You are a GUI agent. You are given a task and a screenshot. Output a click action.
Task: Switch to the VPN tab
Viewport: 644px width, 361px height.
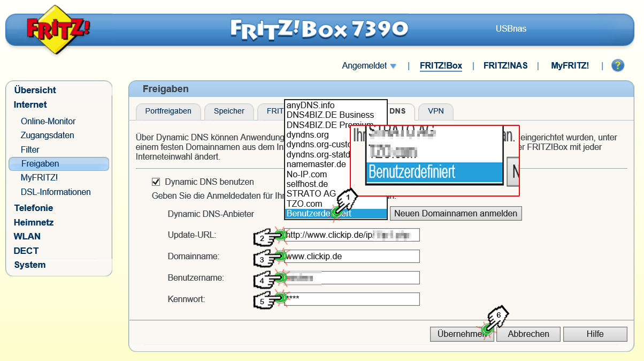(x=436, y=111)
